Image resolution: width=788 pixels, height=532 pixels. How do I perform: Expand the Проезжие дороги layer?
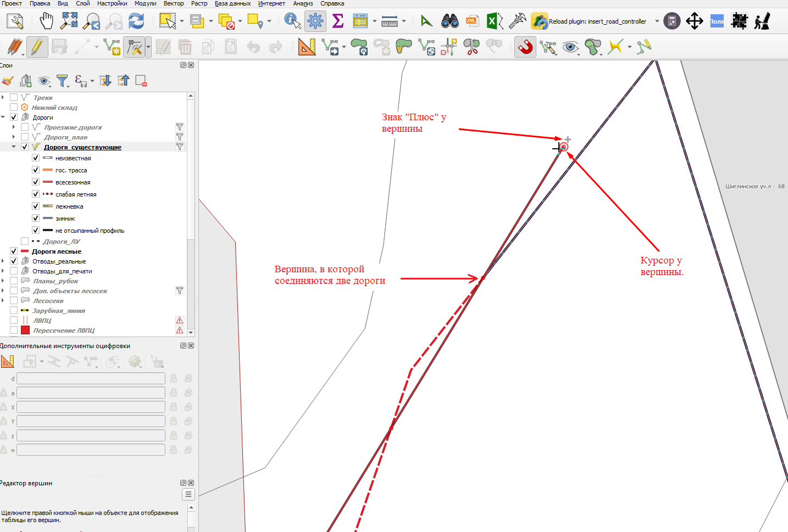pos(14,127)
